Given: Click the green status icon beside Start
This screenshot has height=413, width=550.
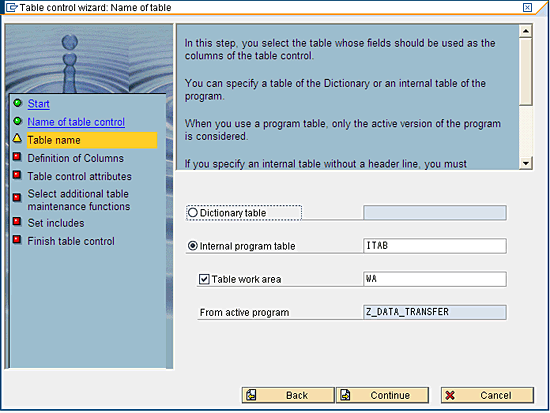Looking at the screenshot, I should tap(18, 103).
